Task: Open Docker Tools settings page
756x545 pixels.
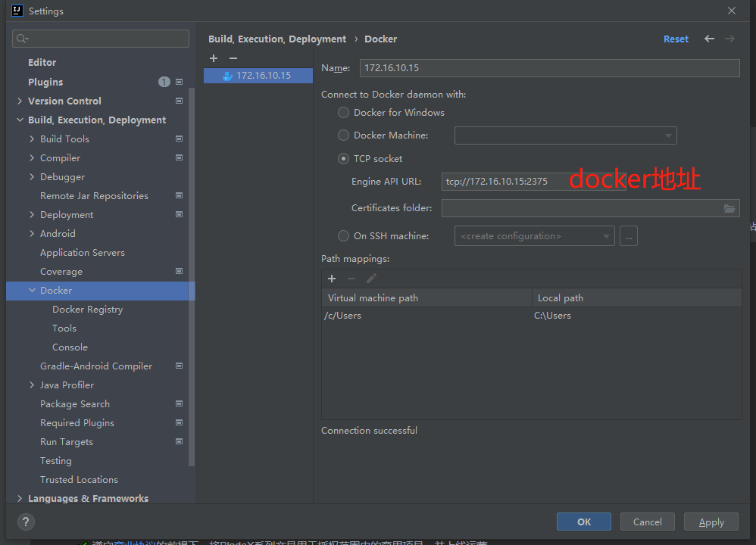Action: (x=64, y=329)
